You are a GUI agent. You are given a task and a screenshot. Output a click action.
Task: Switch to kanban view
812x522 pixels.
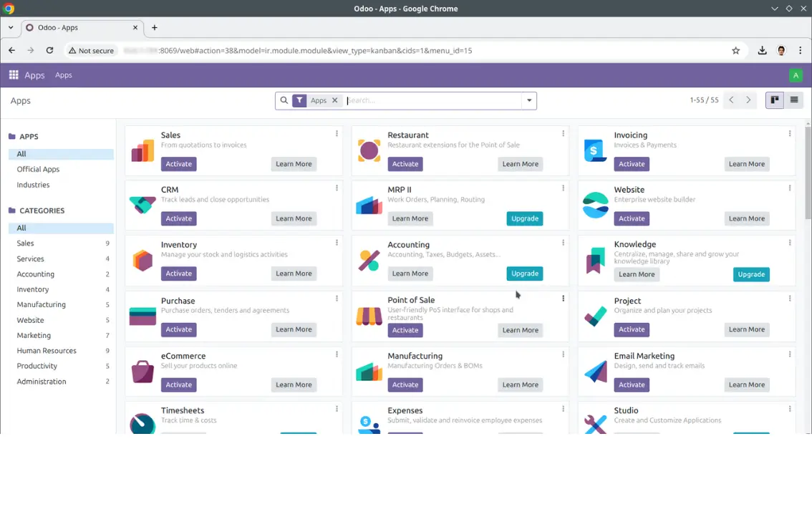click(774, 100)
